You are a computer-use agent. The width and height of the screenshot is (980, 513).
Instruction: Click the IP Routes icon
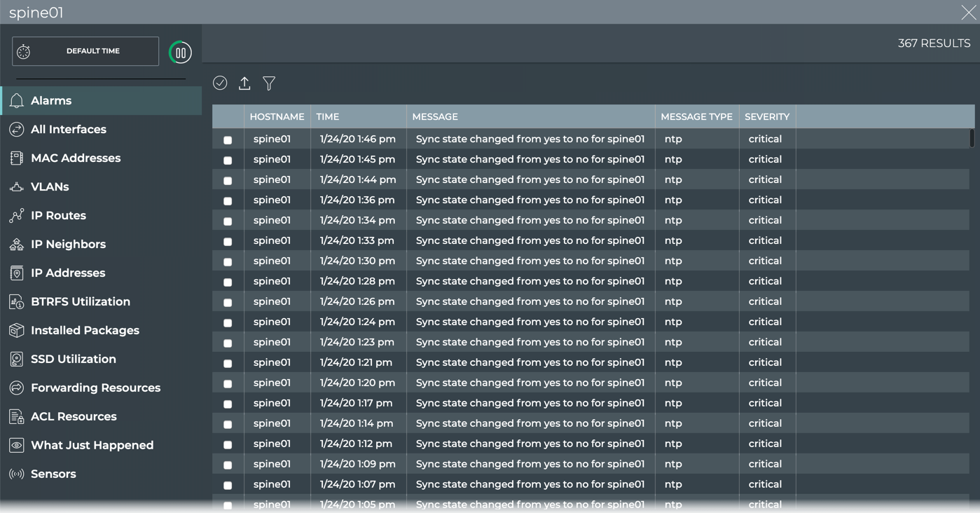coord(17,216)
